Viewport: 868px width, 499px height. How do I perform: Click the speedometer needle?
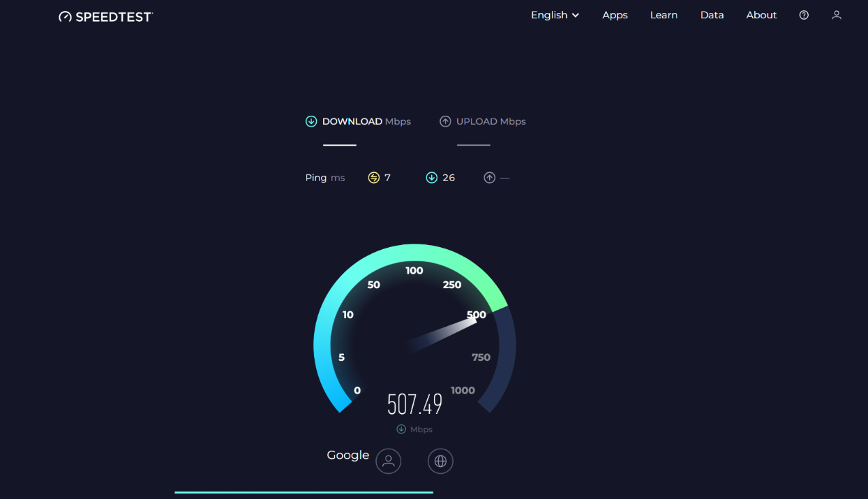pos(443,334)
